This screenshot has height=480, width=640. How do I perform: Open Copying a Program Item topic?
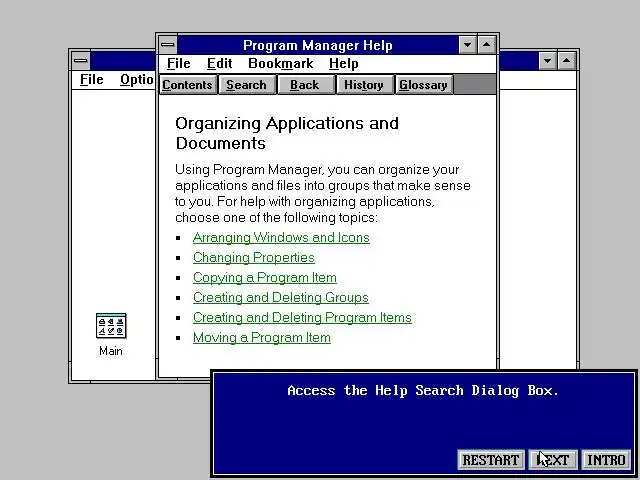tap(264, 278)
